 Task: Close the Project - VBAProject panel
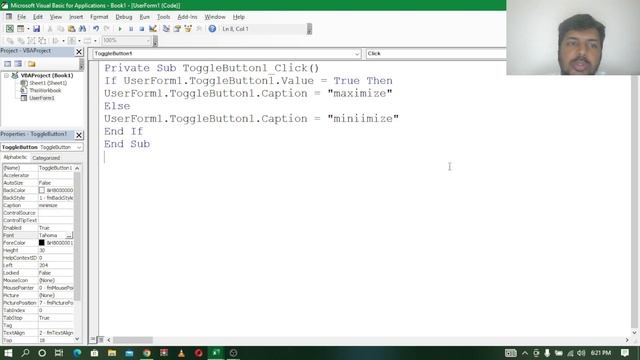click(79, 52)
